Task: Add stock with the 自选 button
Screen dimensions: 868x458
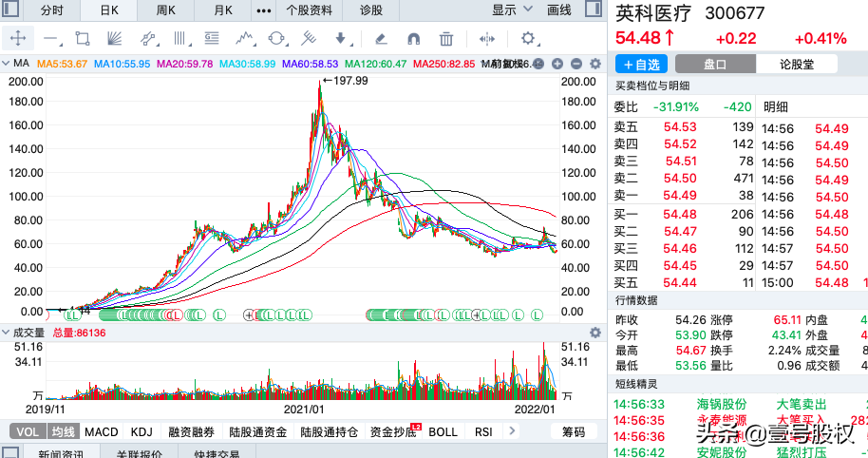Action: [x=642, y=64]
